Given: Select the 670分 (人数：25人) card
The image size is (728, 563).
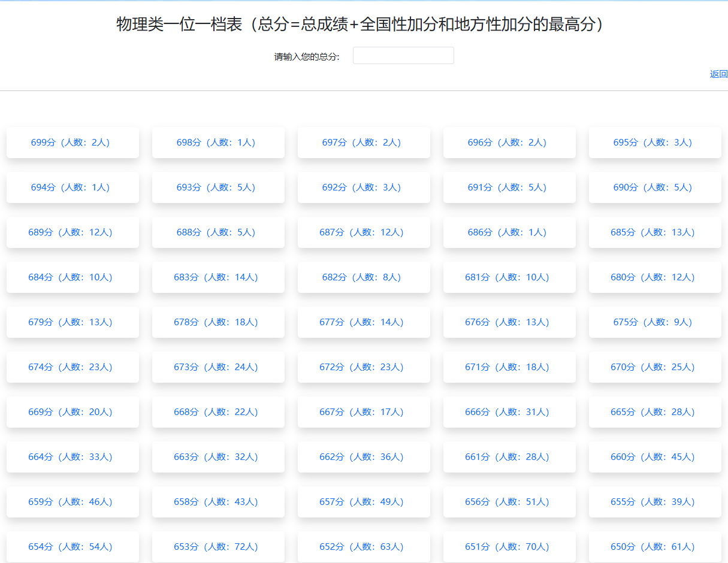Looking at the screenshot, I should tap(655, 367).
